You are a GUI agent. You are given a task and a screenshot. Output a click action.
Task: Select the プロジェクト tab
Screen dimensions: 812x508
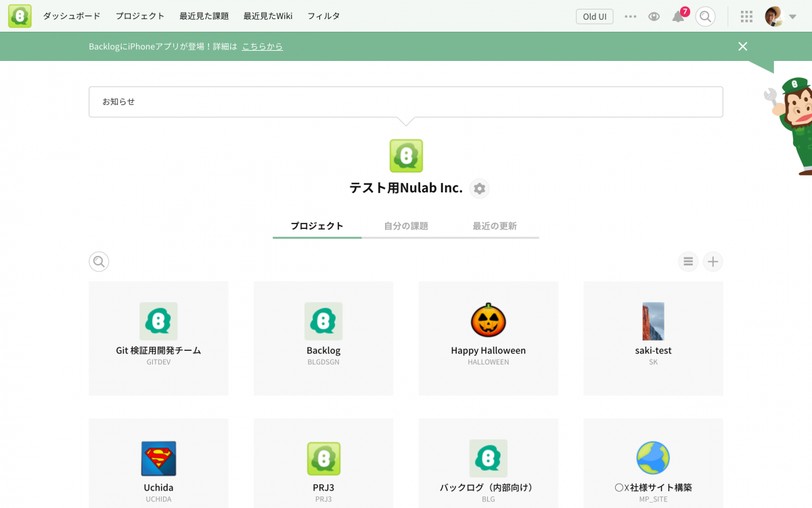[317, 226]
